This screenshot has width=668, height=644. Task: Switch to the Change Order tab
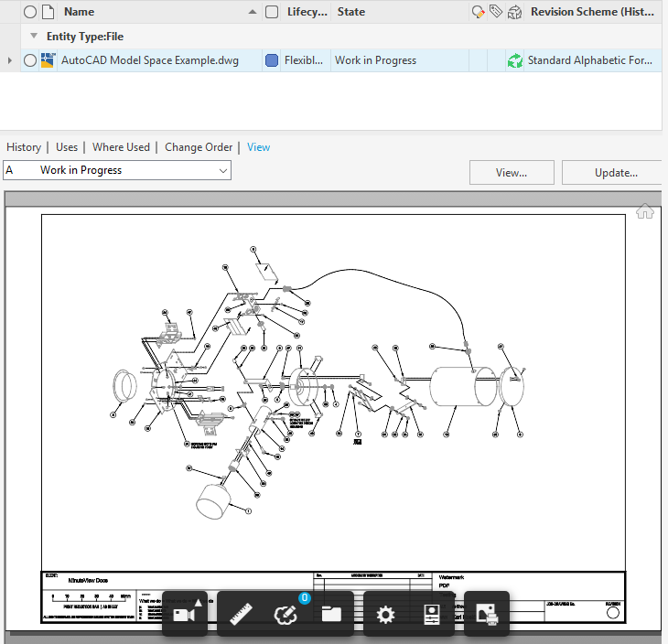pyautogui.click(x=199, y=147)
